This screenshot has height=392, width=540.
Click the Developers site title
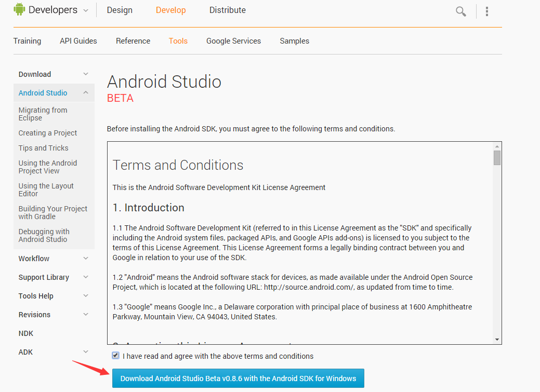pos(53,10)
